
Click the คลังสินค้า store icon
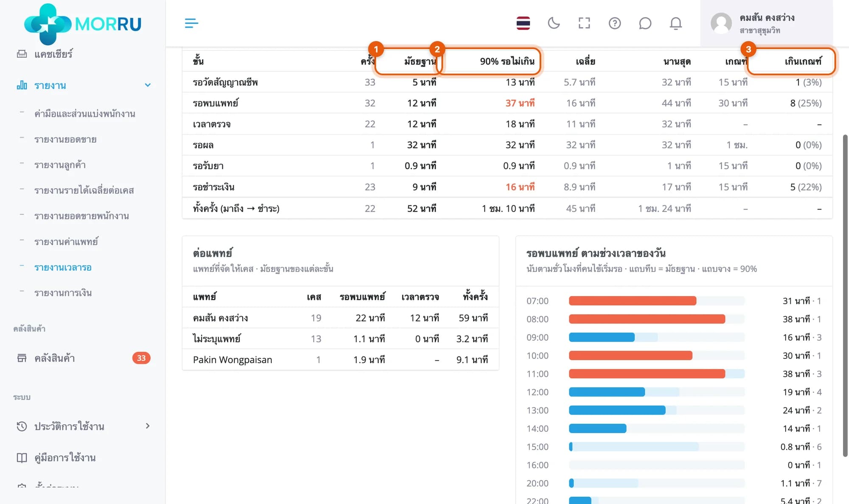22,358
